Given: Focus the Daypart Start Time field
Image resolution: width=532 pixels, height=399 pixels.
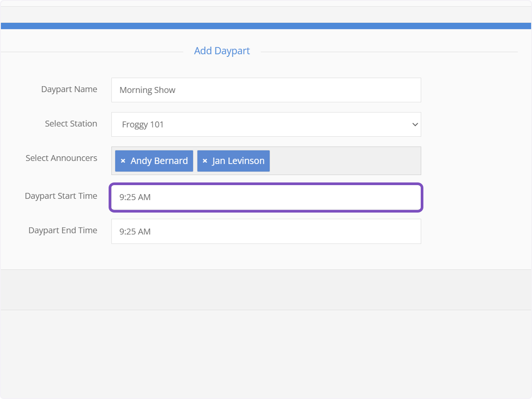Looking at the screenshot, I should point(266,197).
